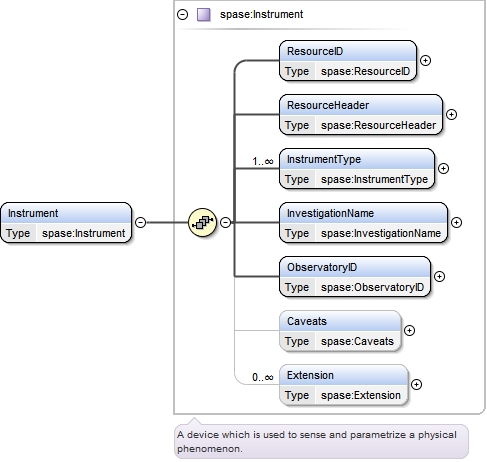Select the ResourceID element box

(348, 61)
